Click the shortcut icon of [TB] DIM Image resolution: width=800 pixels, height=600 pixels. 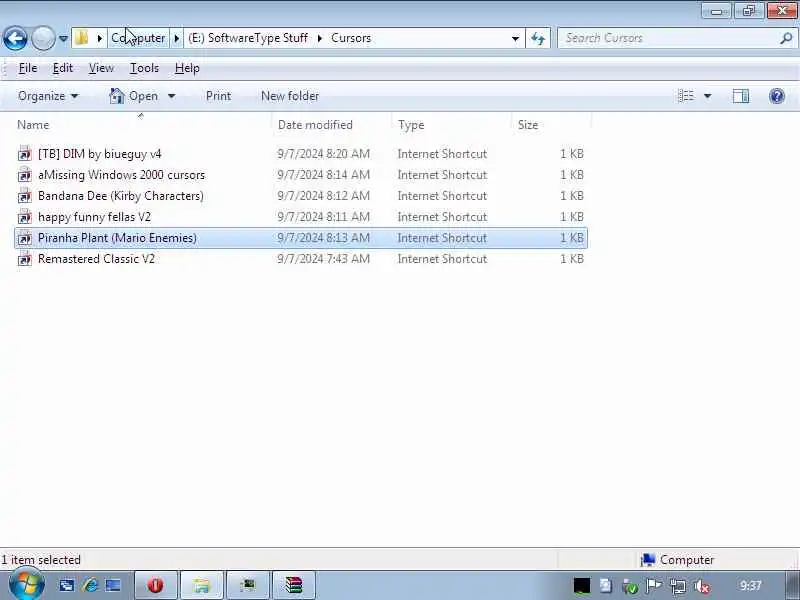pyautogui.click(x=24, y=154)
